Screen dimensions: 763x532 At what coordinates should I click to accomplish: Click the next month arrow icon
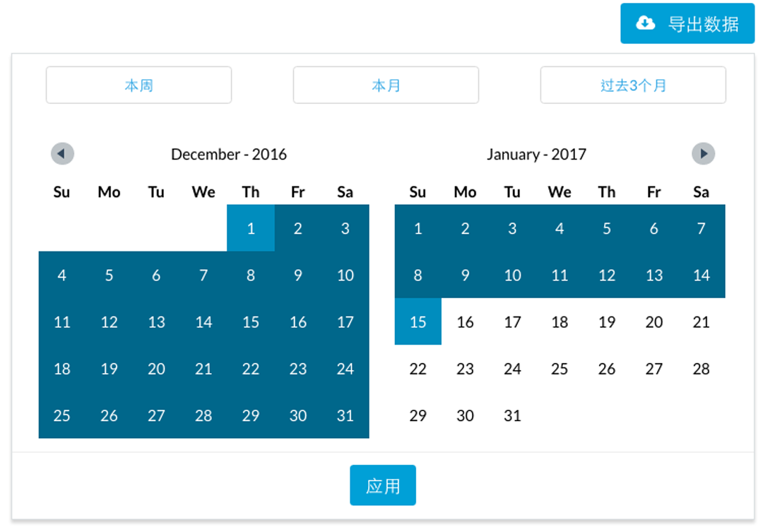click(x=703, y=153)
